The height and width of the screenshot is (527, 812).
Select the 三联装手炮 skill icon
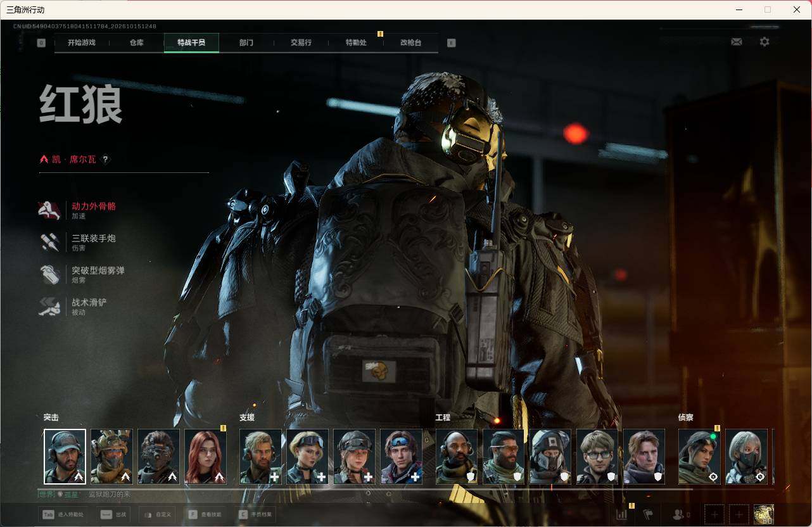click(49, 243)
